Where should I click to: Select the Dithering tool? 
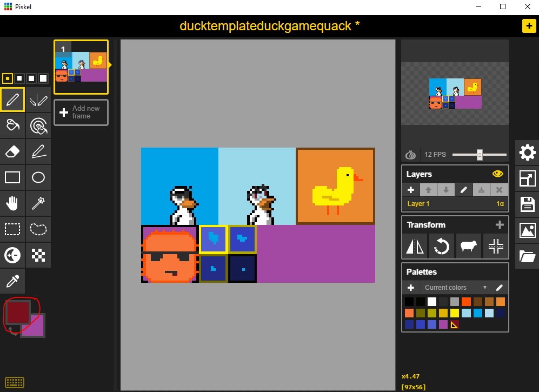pyautogui.click(x=38, y=255)
